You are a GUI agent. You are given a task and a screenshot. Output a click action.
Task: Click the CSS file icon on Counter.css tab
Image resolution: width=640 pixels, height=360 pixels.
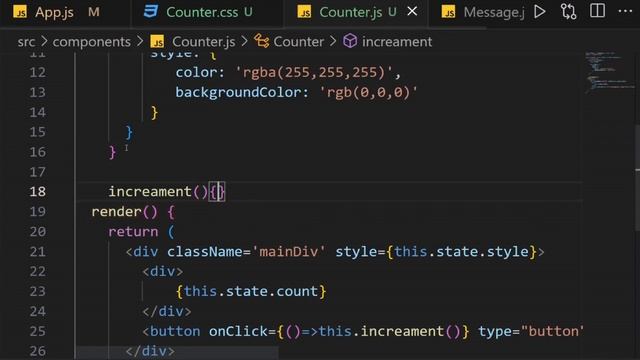coord(151,12)
